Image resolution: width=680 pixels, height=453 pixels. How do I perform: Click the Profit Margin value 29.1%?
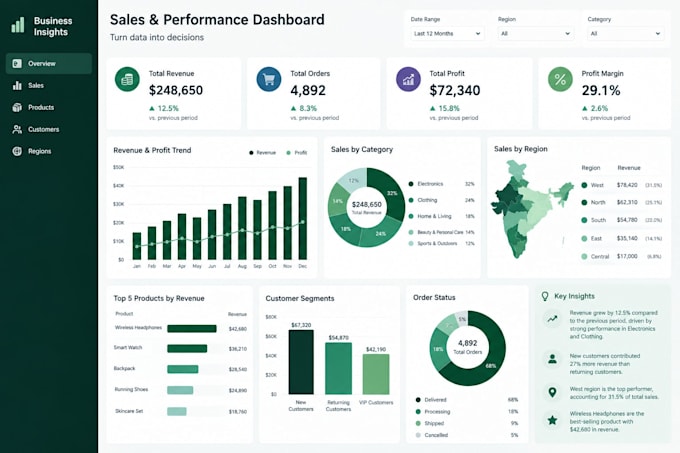click(601, 91)
